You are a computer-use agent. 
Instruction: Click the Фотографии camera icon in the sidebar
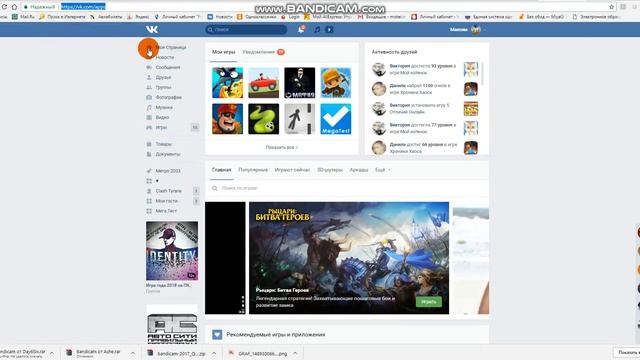(x=149, y=97)
